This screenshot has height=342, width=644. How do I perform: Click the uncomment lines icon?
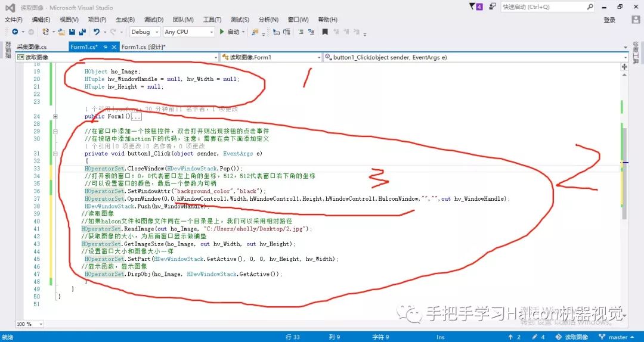coord(287,32)
